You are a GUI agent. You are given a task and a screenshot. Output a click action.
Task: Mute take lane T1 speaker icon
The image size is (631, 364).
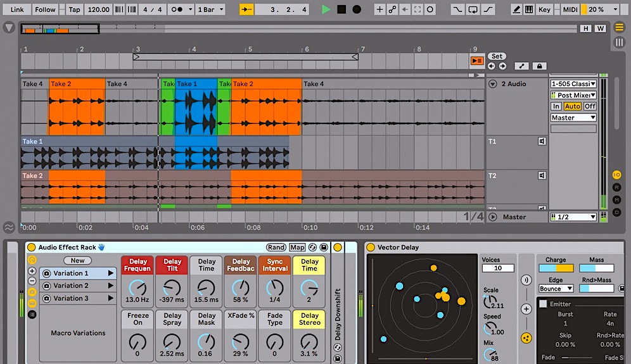click(542, 142)
